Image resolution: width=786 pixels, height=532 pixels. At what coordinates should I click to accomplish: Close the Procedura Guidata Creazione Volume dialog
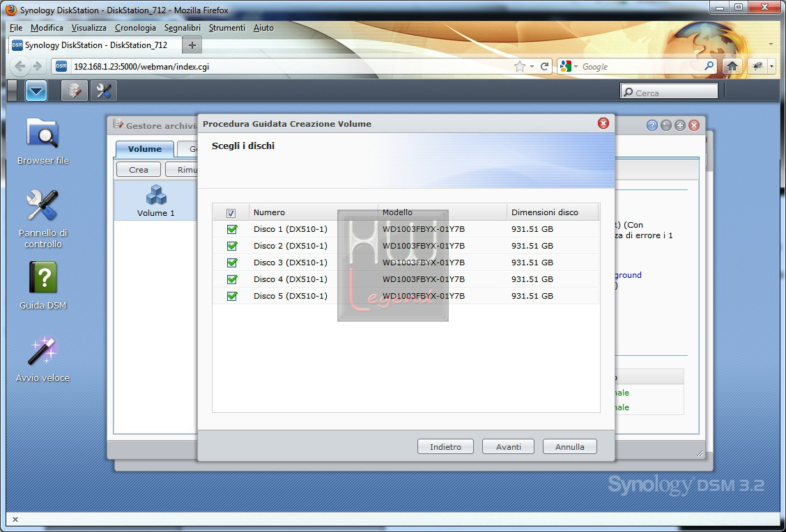[603, 123]
